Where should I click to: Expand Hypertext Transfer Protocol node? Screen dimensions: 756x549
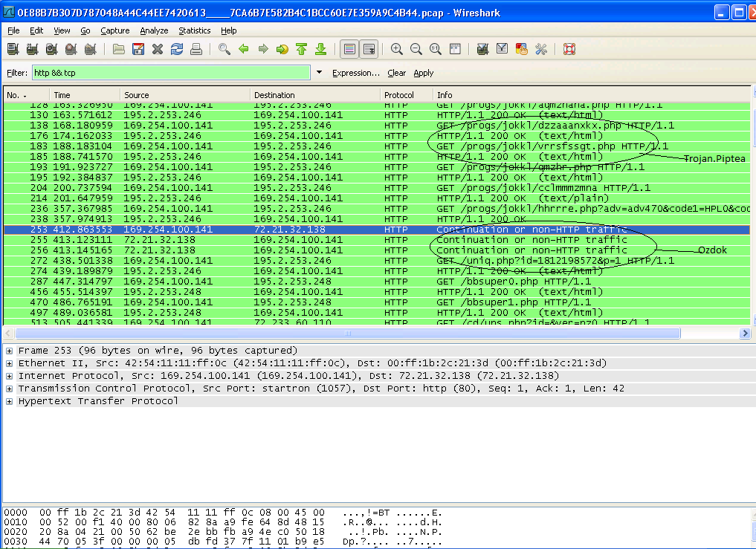point(9,401)
